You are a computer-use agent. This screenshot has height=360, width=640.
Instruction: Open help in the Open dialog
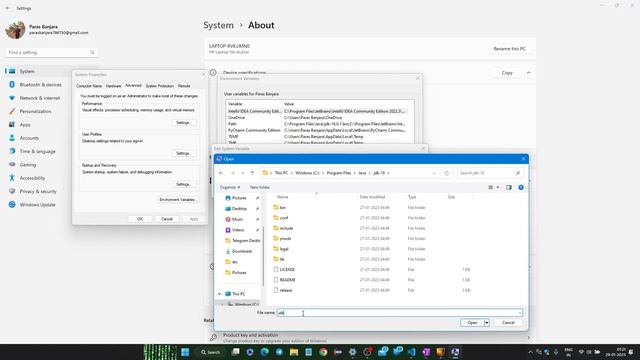pos(521,187)
